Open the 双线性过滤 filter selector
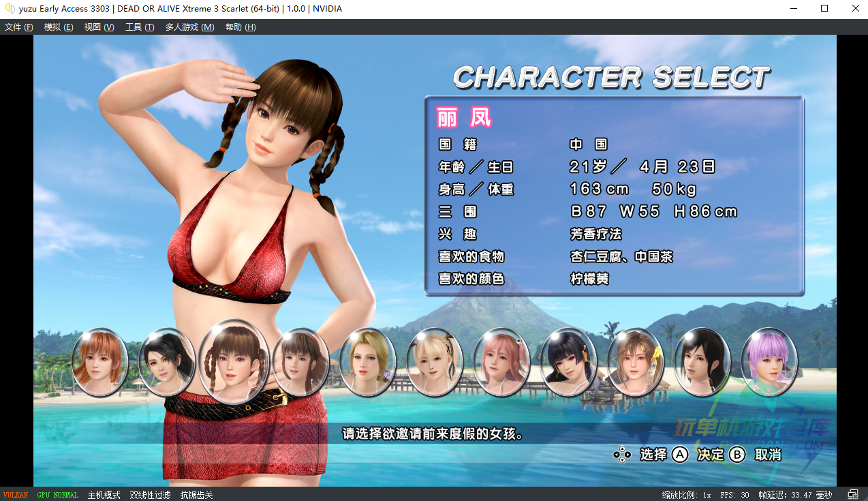This screenshot has width=868, height=501. [150, 495]
